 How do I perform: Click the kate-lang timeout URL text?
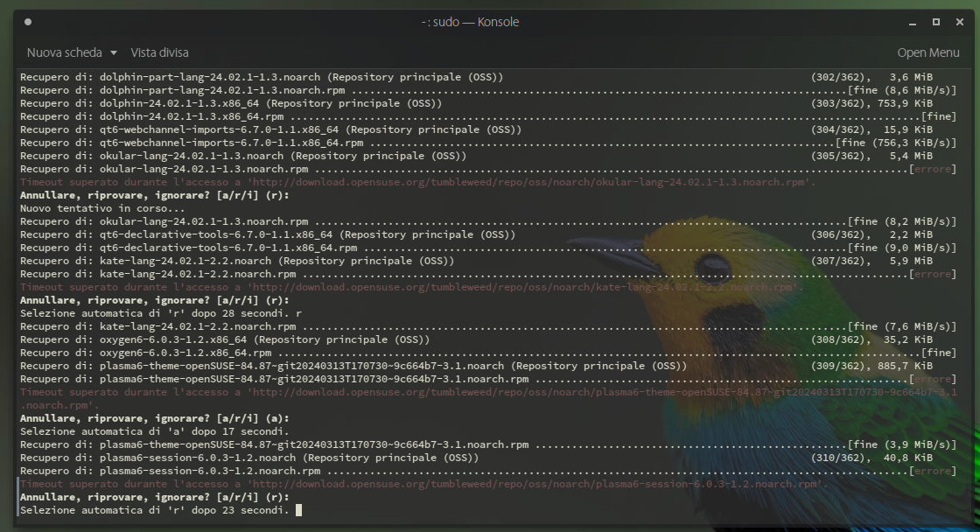[x=526, y=287]
